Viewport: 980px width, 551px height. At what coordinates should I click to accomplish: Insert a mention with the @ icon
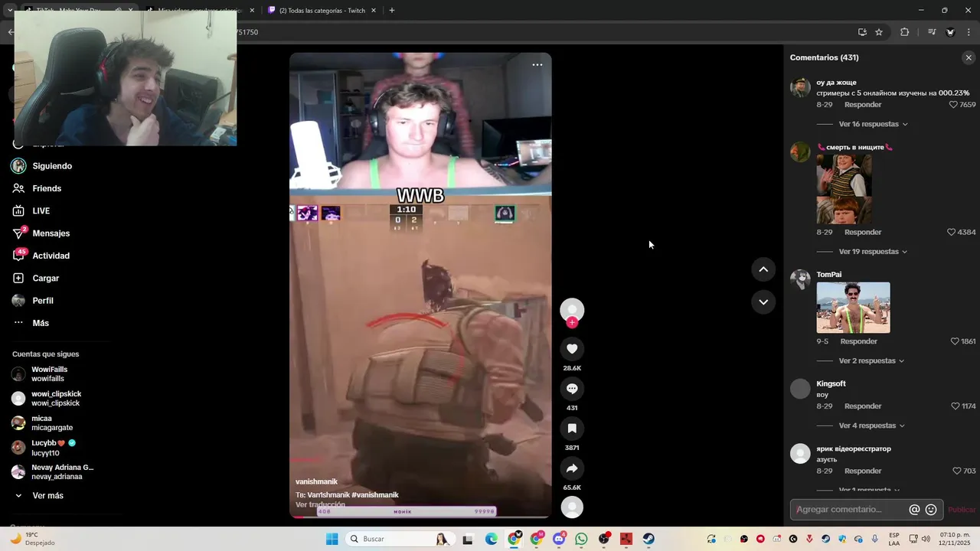coord(914,510)
